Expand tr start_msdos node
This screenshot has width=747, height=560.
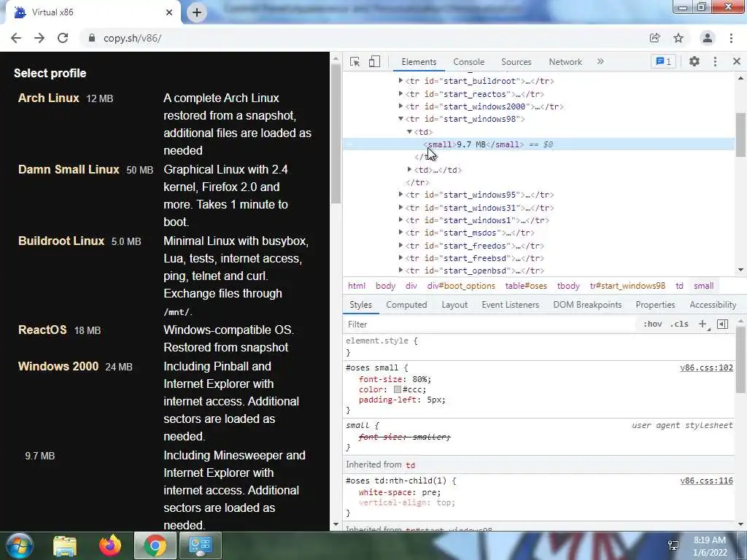point(400,233)
